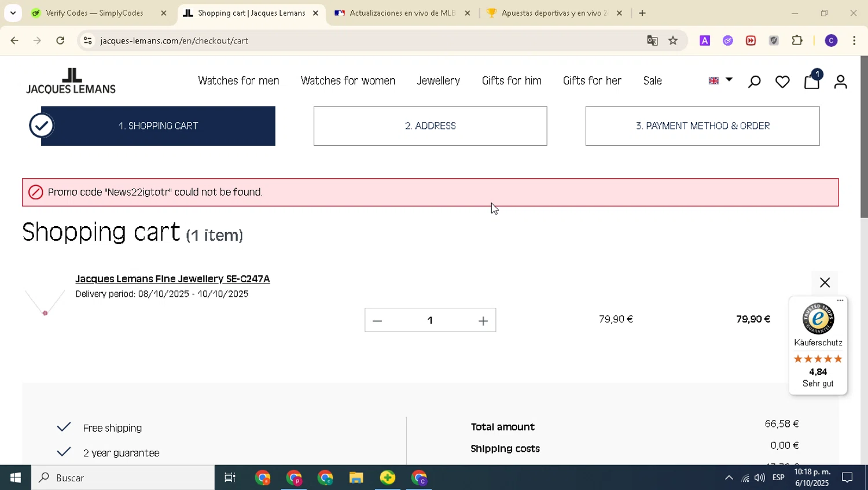This screenshot has width=868, height=490.
Task: Click the address bar URL
Action: (174, 40)
